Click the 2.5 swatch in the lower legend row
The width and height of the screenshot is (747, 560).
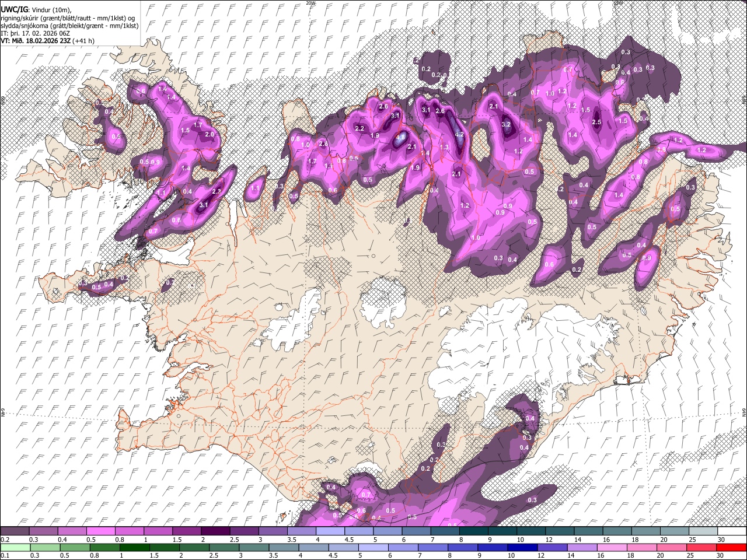[x=225, y=547]
